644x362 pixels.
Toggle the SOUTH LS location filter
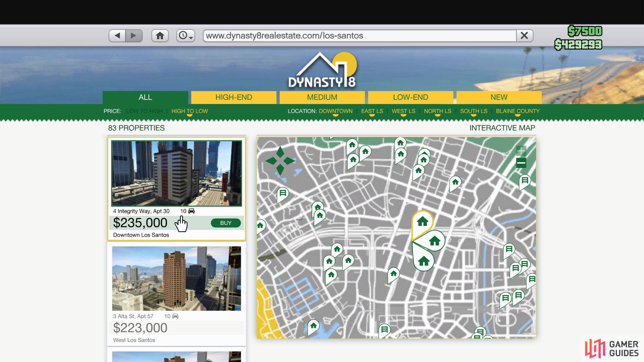474,111
